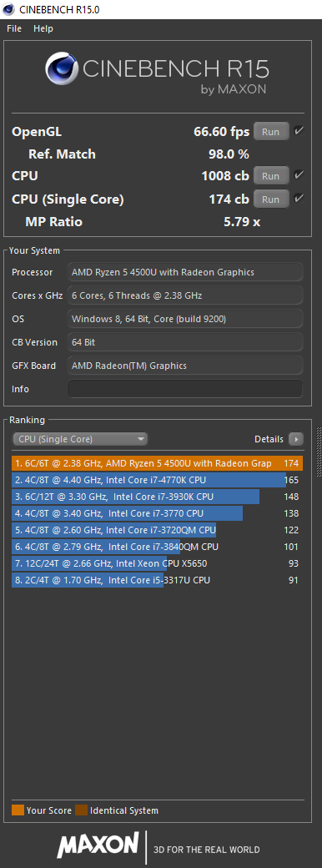
Task: Click the MP Ratio value 5.79 x
Action: 242,222
